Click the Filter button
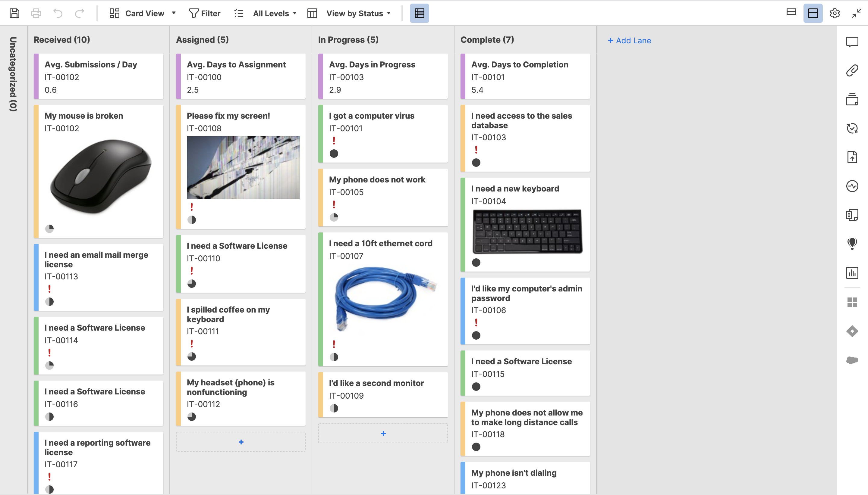This screenshot has width=868, height=495. click(205, 13)
